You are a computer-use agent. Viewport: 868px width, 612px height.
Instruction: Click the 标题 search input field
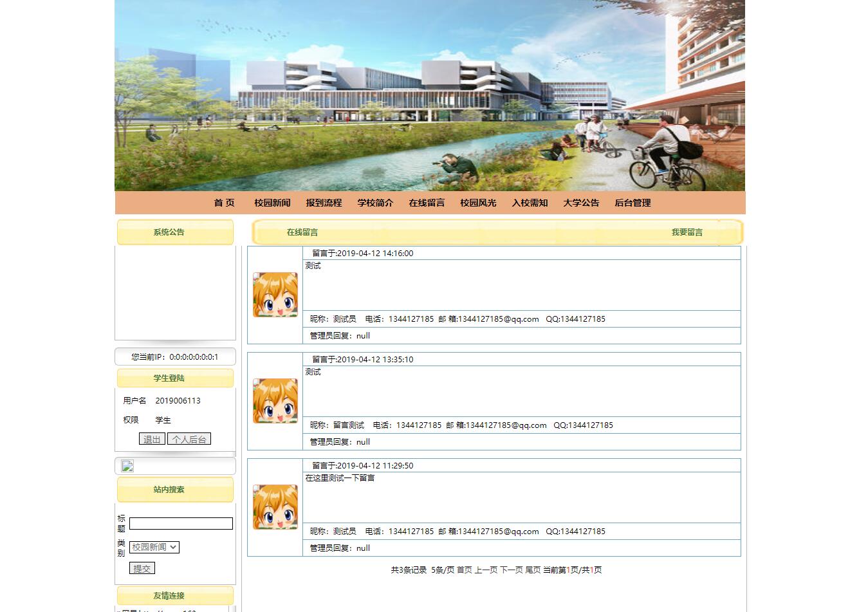[181, 523]
